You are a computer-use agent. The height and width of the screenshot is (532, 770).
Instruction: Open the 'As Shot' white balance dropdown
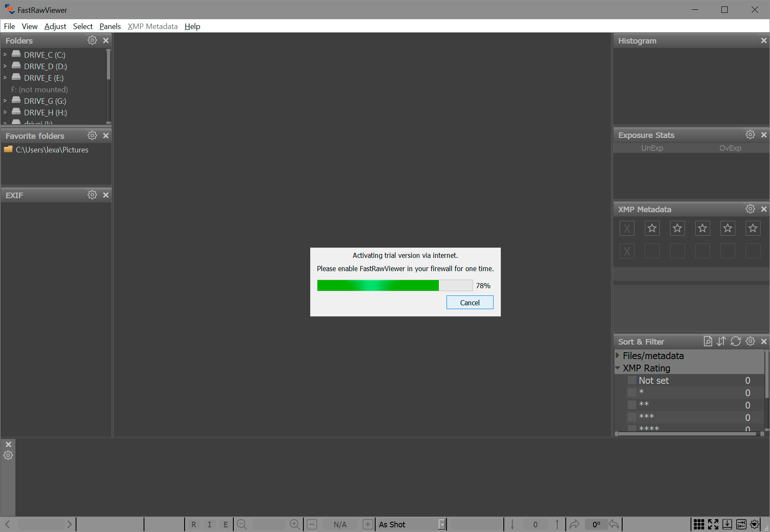pyautogui.click(x=442, y=524)
